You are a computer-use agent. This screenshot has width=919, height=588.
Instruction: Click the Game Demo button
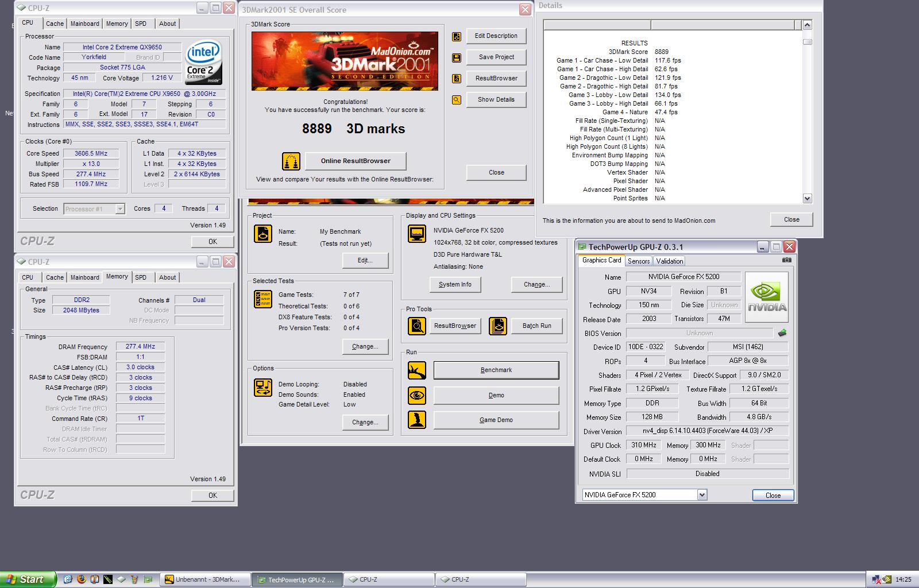click(x=496, y=420)
